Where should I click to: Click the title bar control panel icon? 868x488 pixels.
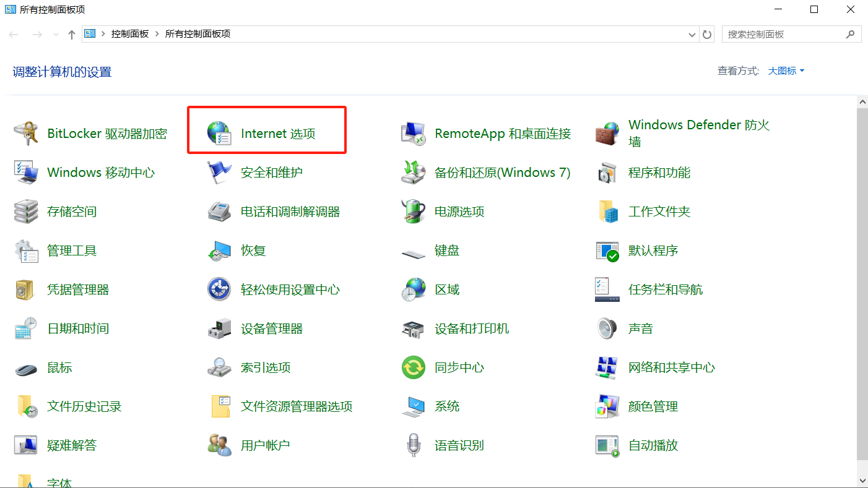coord(10,9)
